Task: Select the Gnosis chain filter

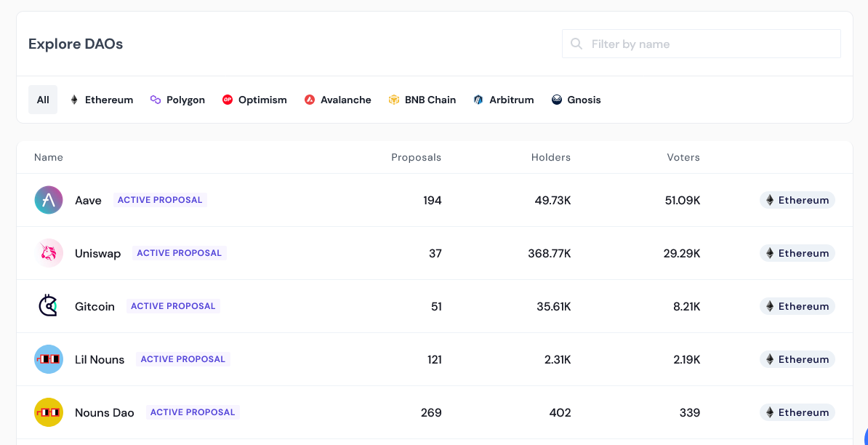Action: [x=576, y=100]
